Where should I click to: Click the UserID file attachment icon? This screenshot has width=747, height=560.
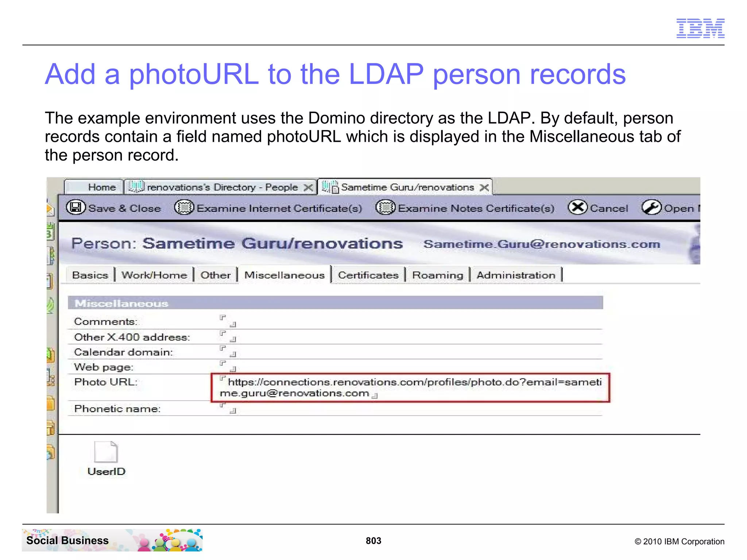[x=106, y=452]
